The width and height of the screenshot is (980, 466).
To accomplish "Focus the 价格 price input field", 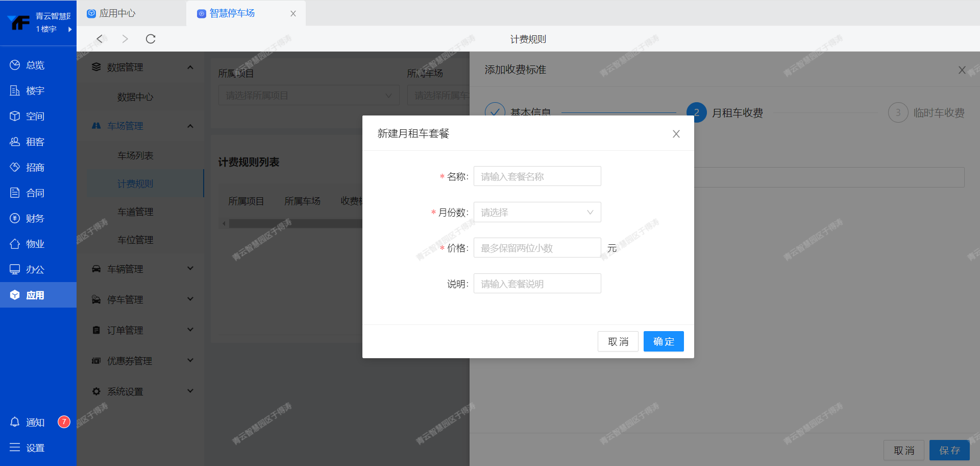I will tap(537, 248).
